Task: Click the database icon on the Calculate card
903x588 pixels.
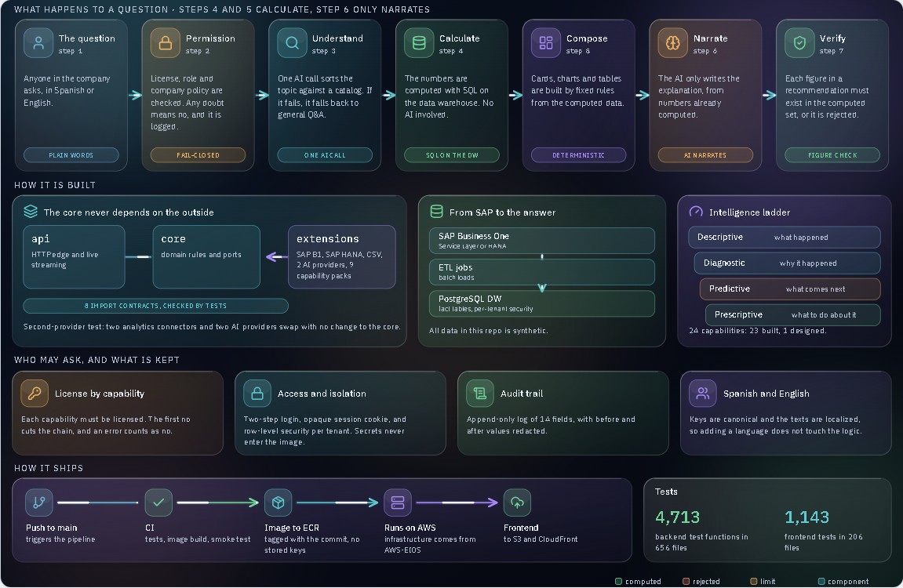Action: coord(419,43)
